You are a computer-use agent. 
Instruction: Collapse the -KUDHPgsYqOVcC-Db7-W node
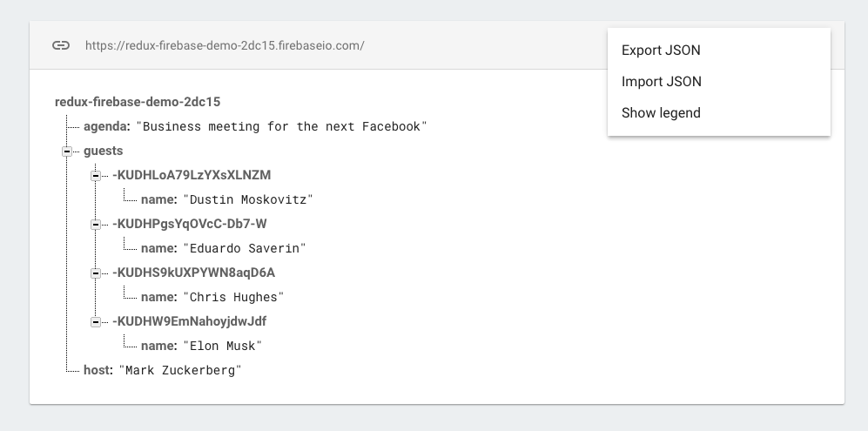pos(96,225)
